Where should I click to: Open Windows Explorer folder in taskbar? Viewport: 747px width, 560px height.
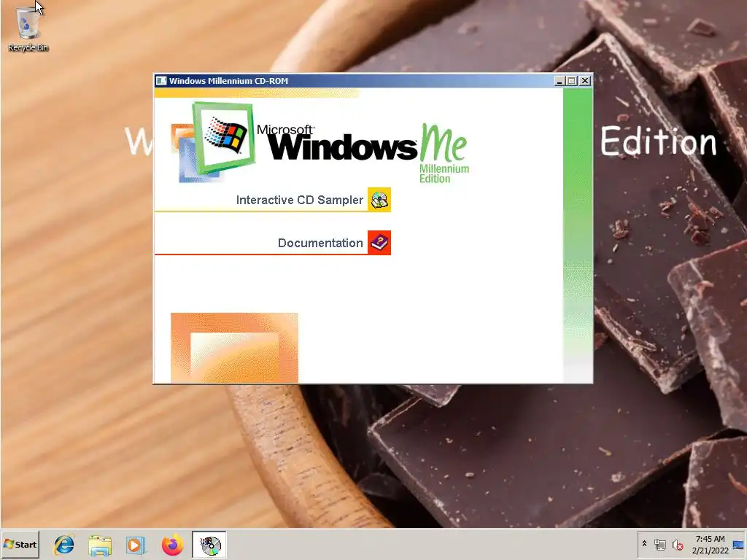[100, 545]
